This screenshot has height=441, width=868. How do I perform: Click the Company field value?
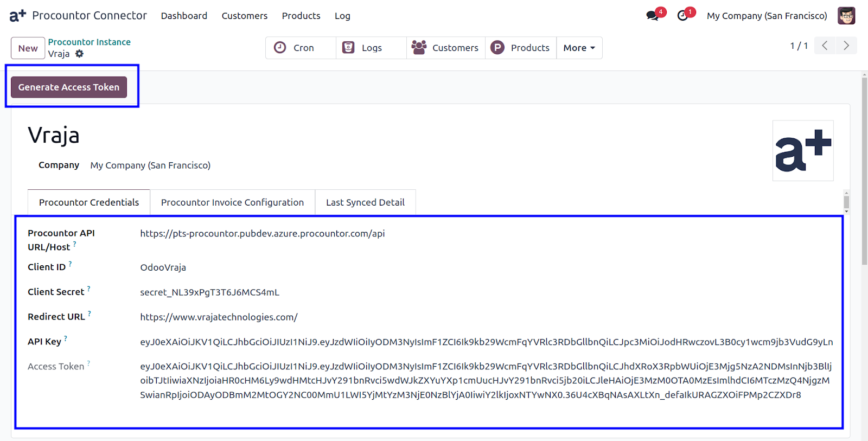[150, 165]
